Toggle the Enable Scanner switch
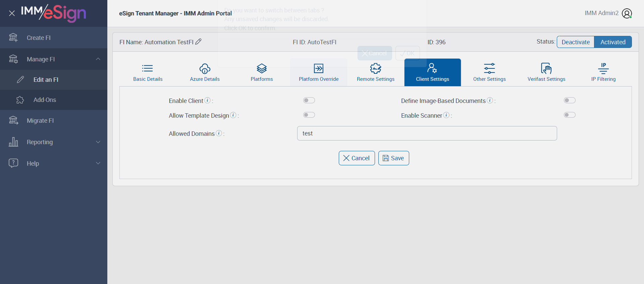Viewport: 644px width, 284px height. point(570,115)
